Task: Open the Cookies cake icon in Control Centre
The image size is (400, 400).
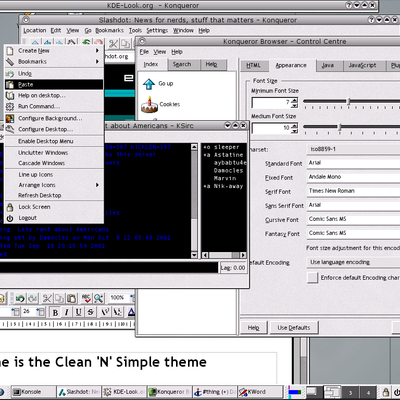Action: tap(149, 105)
